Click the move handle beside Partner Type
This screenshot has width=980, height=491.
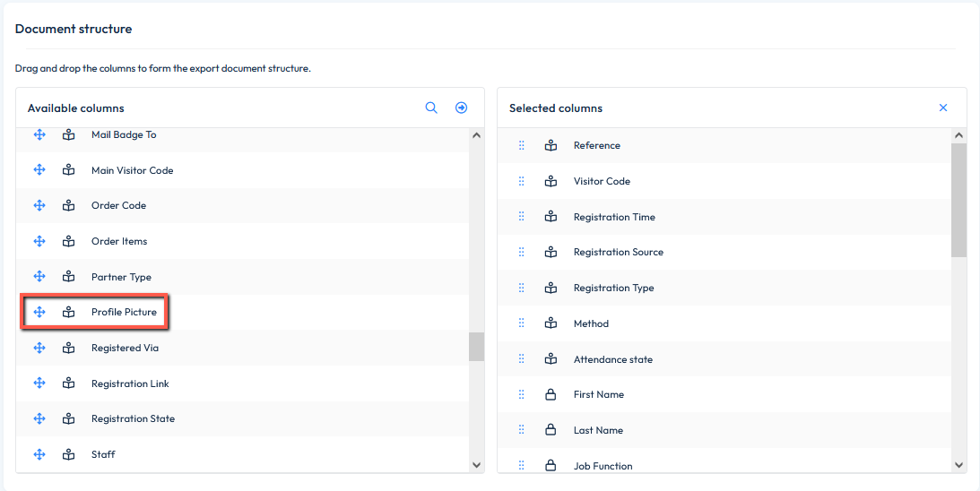coord(39,276)
